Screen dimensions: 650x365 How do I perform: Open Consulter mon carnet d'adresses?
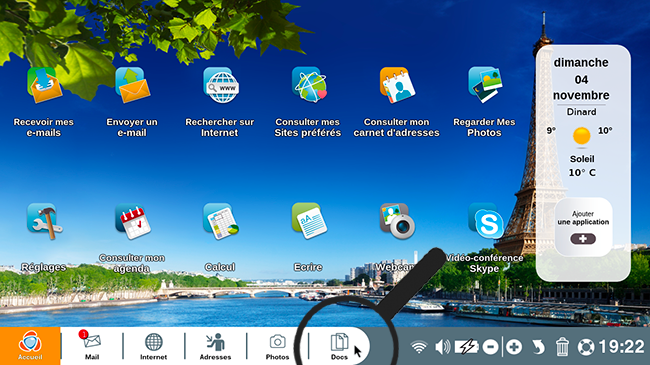[397, 85]
